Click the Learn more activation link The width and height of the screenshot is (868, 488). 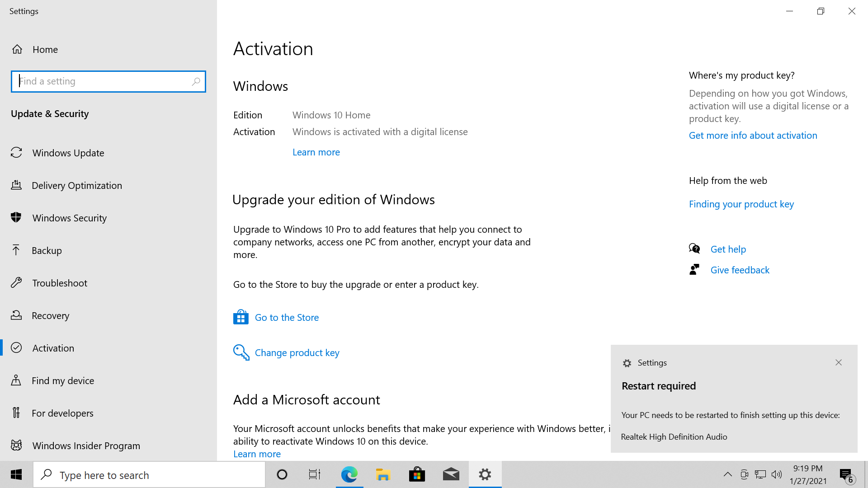[316, 152]
